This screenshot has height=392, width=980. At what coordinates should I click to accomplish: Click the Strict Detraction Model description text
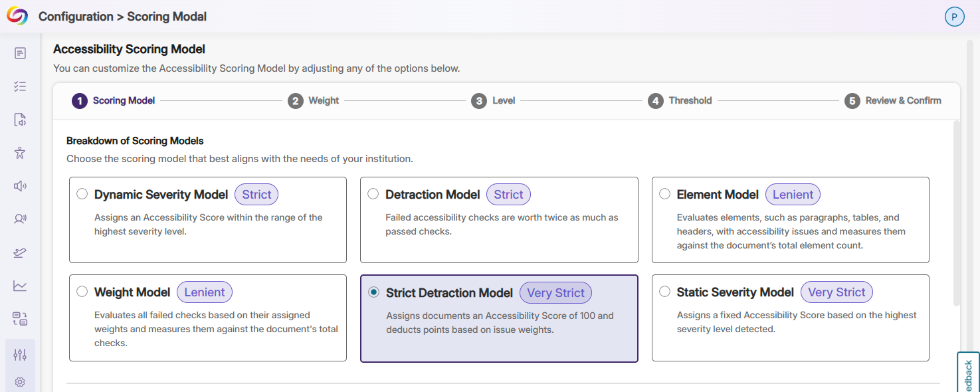(x=500, y=322)
